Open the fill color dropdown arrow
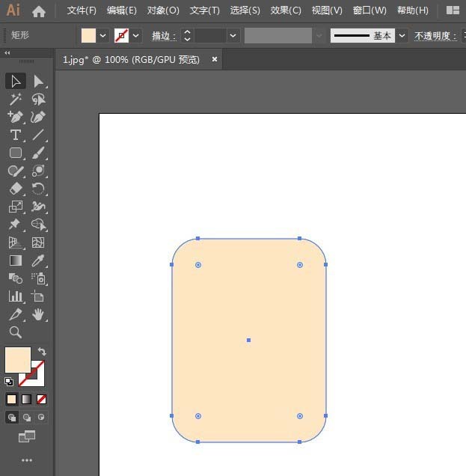The image size is (466, 476). tap(102, 35)
